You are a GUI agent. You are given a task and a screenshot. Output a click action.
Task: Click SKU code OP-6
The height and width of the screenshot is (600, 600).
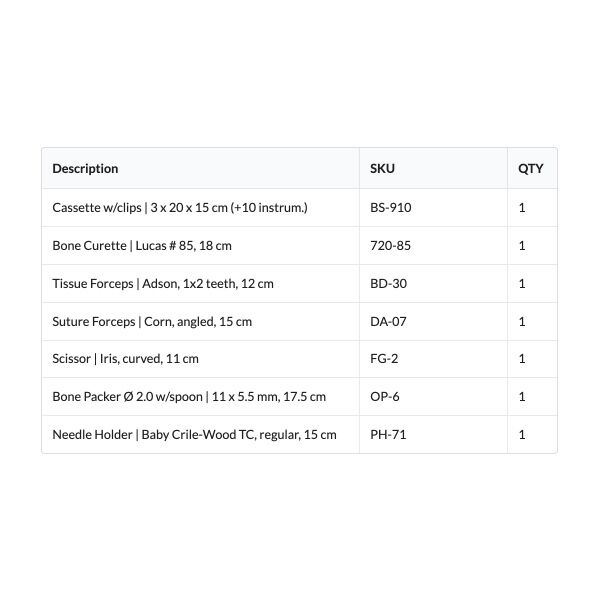click(x=385, y=396)
